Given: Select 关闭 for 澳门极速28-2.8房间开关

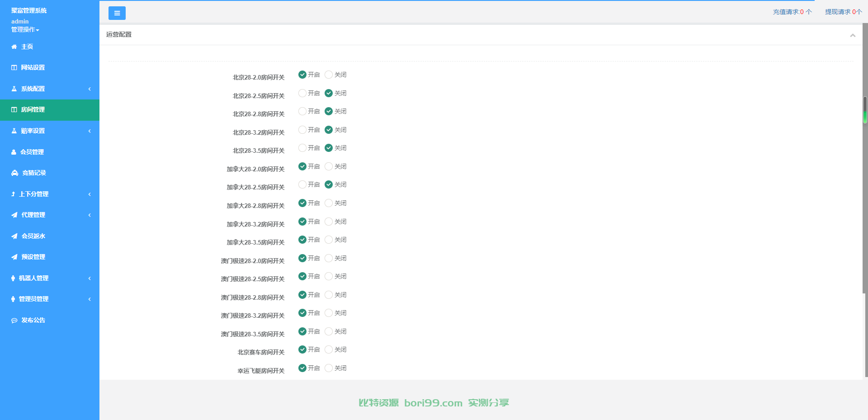Looking at the screenshot, I should coord(329,295).
